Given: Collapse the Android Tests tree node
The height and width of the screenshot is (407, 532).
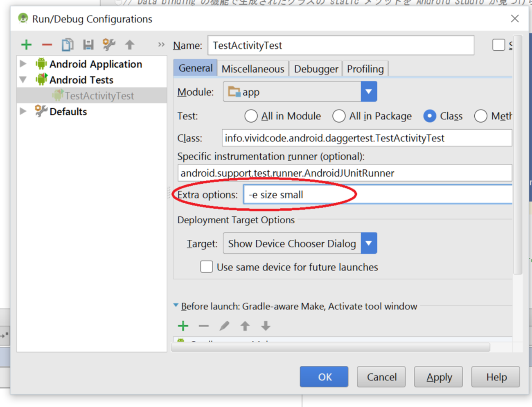Looking at the screenshot, I should click(x=23, y=80).
